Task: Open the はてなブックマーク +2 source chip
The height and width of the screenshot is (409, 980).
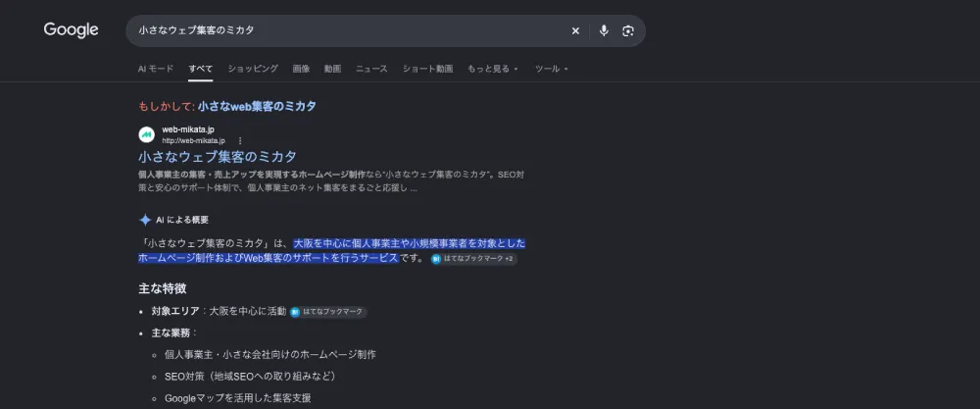Action: point(473,258)
